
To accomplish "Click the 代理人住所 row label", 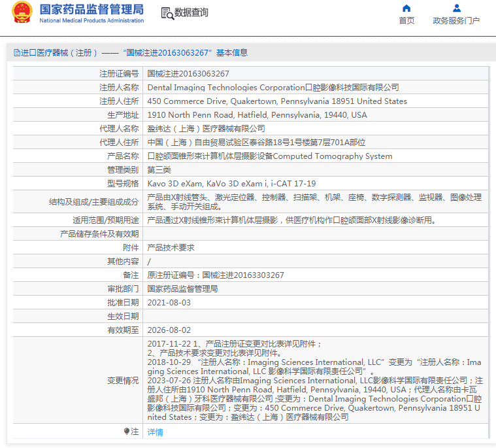I will click(x=119, y=143).
